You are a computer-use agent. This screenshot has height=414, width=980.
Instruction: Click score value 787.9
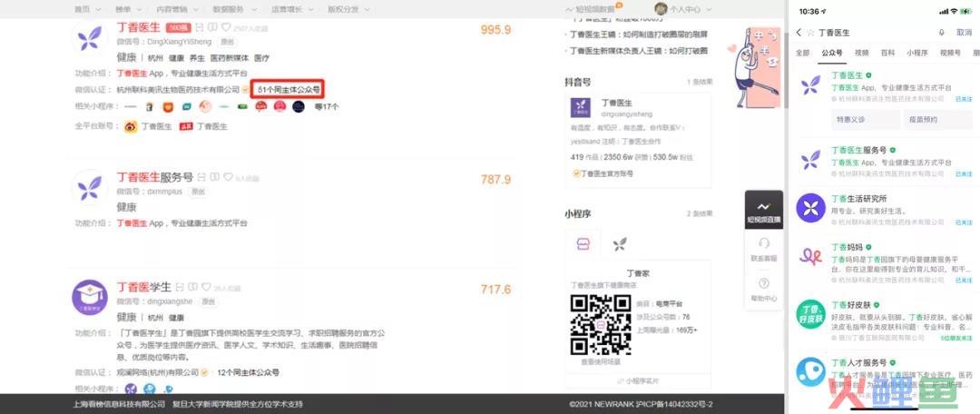point(495,180)
